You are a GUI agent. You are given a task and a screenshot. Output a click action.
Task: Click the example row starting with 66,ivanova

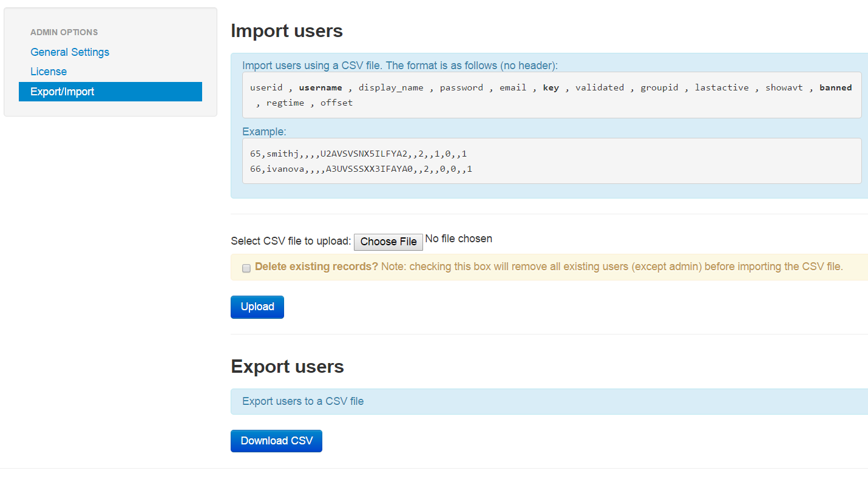click(x=361, y=169)
